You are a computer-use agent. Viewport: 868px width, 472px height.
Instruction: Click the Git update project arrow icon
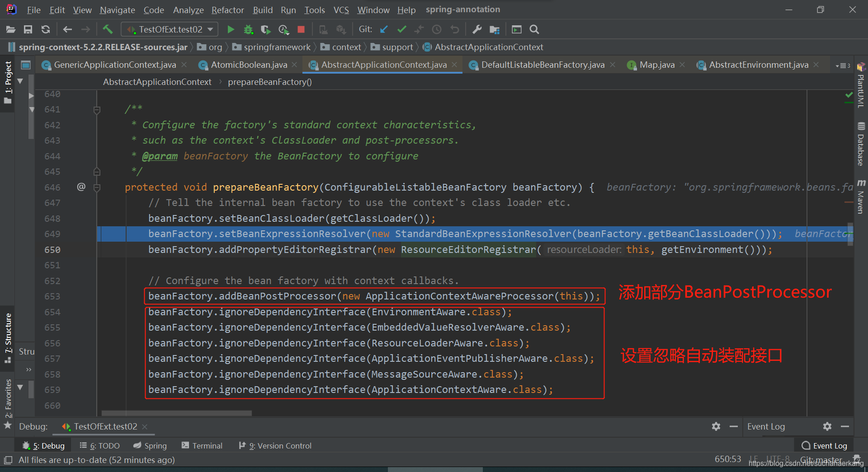(x=384, y=29)
